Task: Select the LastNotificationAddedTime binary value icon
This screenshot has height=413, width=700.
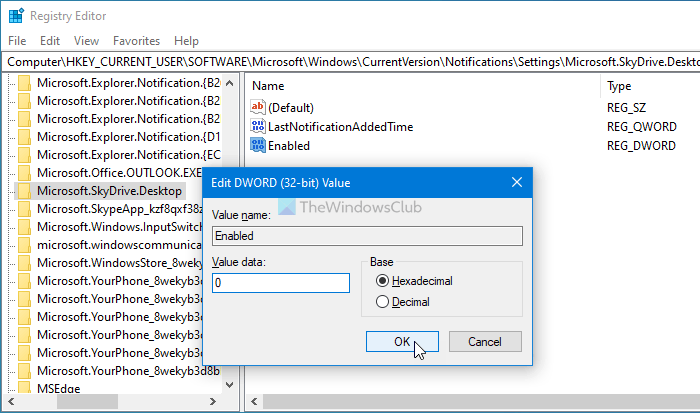Action: [x=258, y=126]
